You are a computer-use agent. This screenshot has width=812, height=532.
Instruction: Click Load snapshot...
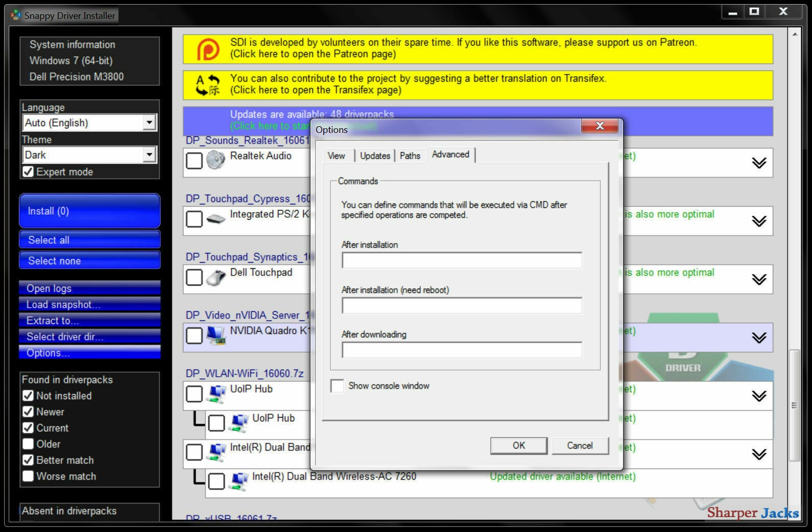click(x=90, y=305)
